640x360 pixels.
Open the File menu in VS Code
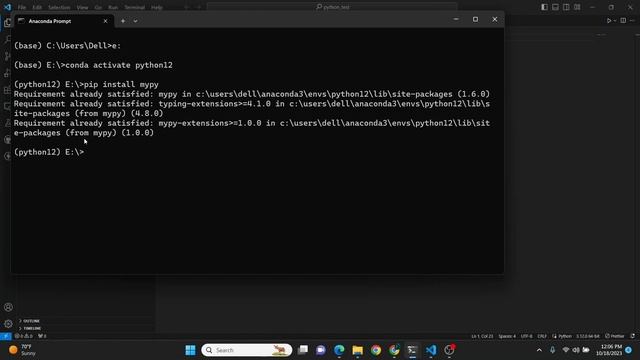(x=22, y=7)
